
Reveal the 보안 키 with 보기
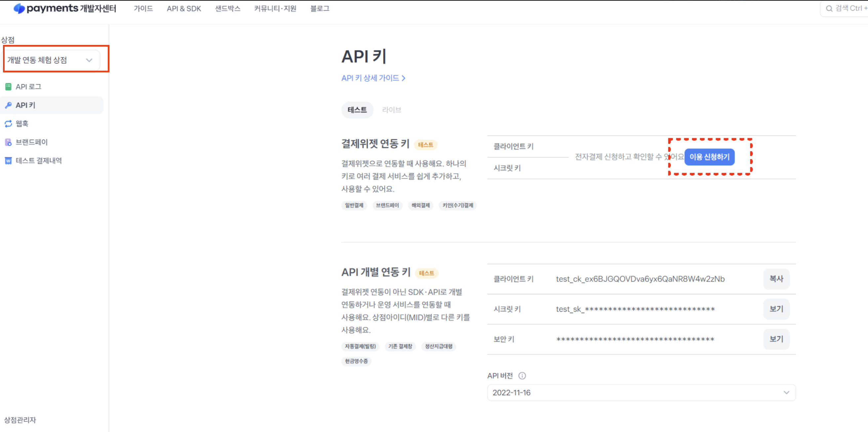776,339
